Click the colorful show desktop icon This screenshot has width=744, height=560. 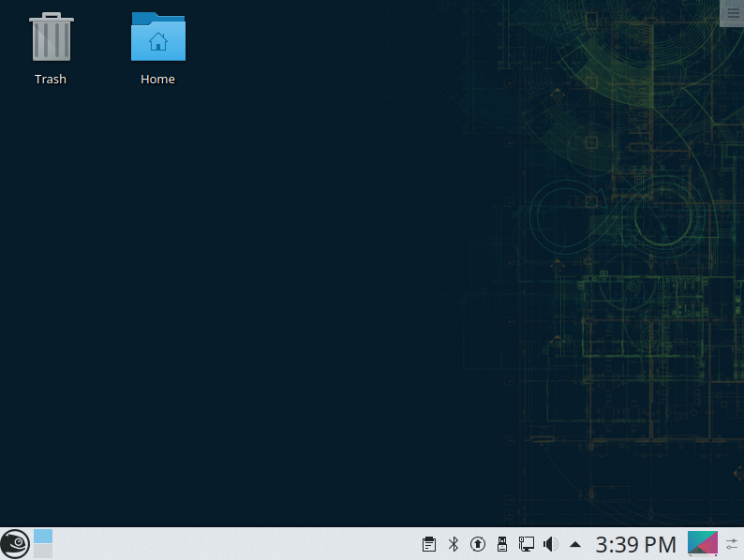(x=702, y=544)
